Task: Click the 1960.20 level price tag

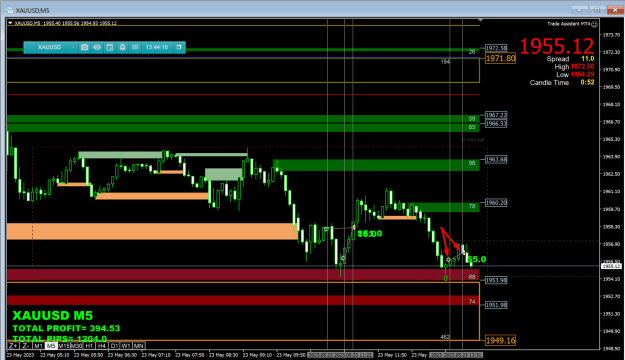Action: 496,203
